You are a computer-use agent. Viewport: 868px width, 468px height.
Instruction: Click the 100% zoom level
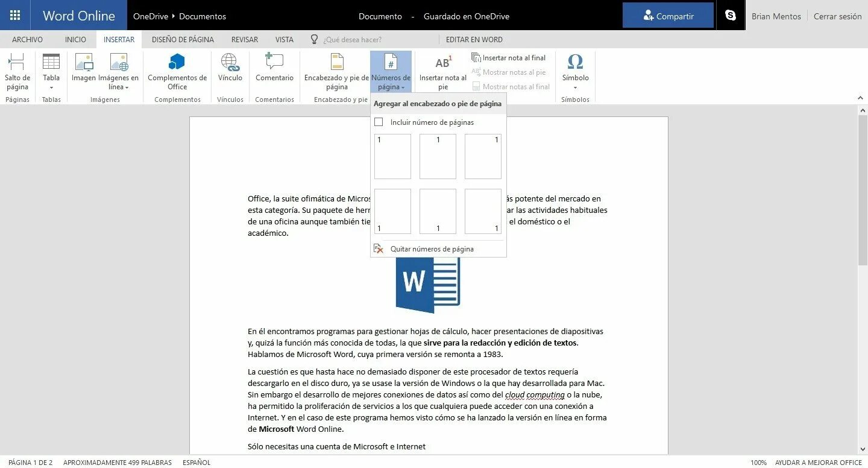pyautogui.click(x=758, y=463)
